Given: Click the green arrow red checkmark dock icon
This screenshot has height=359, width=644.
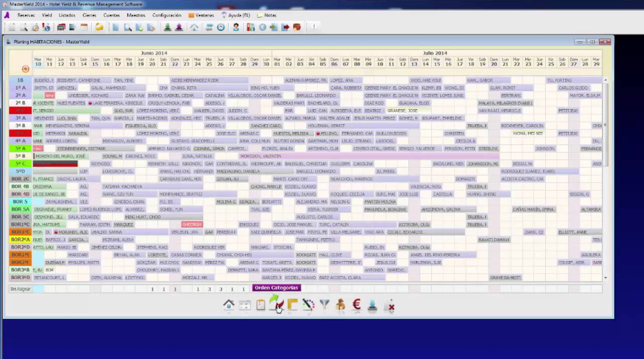Looking at the screenshot, I should pos(276,304).
